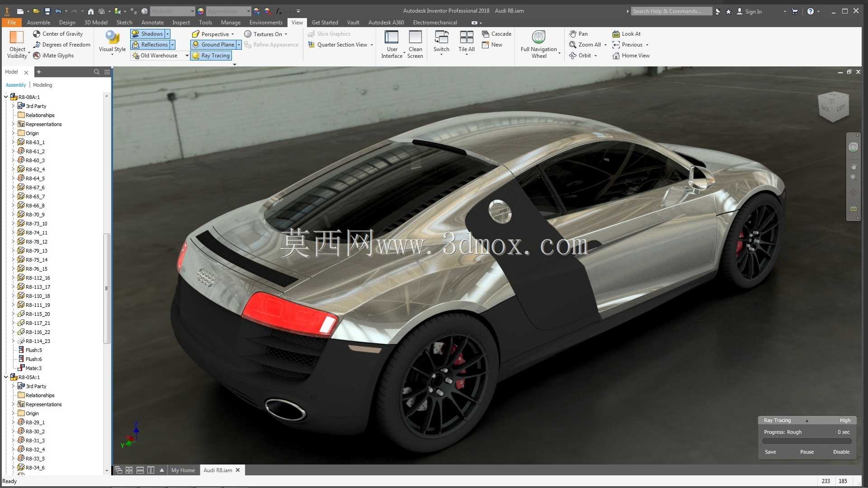Click the Open file folder icon

click(36, 11)
